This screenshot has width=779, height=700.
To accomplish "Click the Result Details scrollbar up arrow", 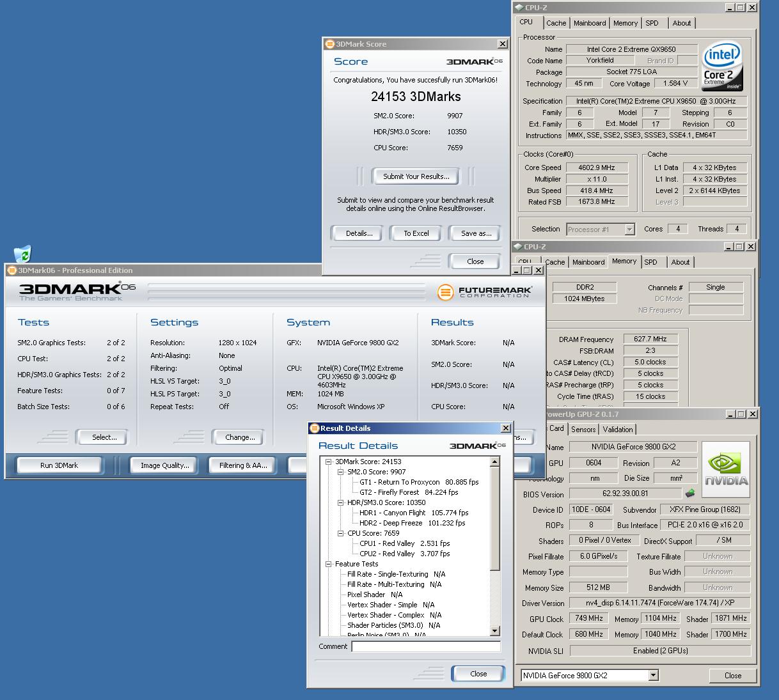I will click(x=494, y=462).
